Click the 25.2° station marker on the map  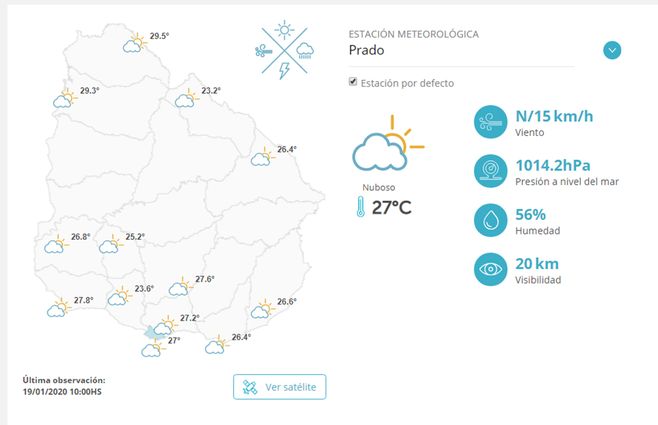tap(111, 245)
